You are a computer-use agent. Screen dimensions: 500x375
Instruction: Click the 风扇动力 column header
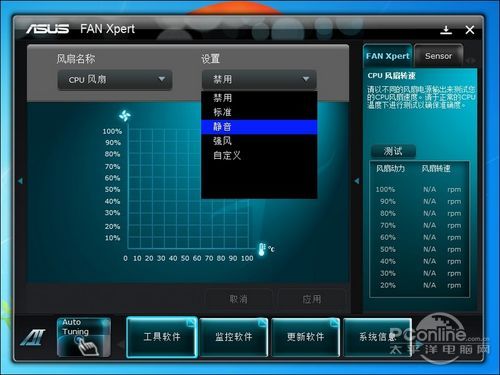pos(390,168)
